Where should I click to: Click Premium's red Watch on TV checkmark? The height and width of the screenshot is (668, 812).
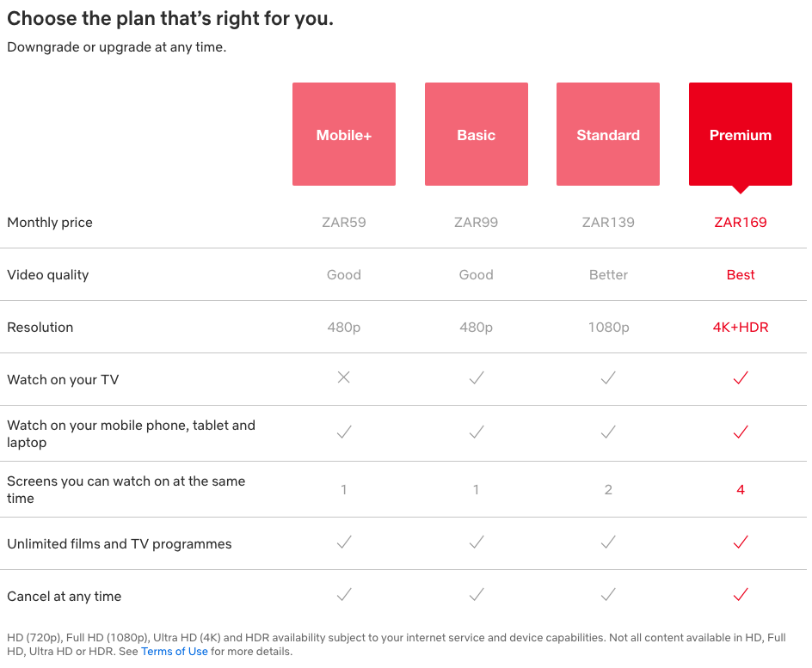point(740,378)
